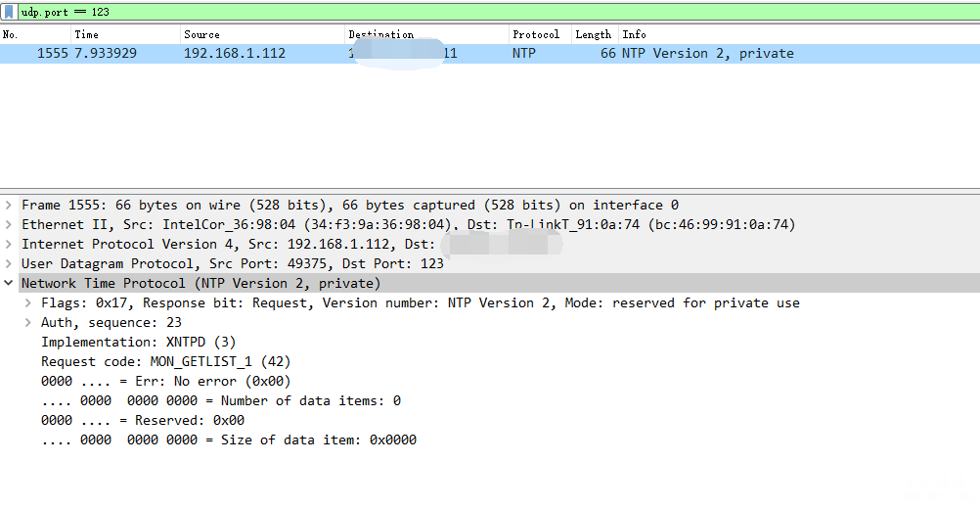Select Request code MON_GETLIST_1 line
This screenshot has width=980, height=509.
[165, 361]
